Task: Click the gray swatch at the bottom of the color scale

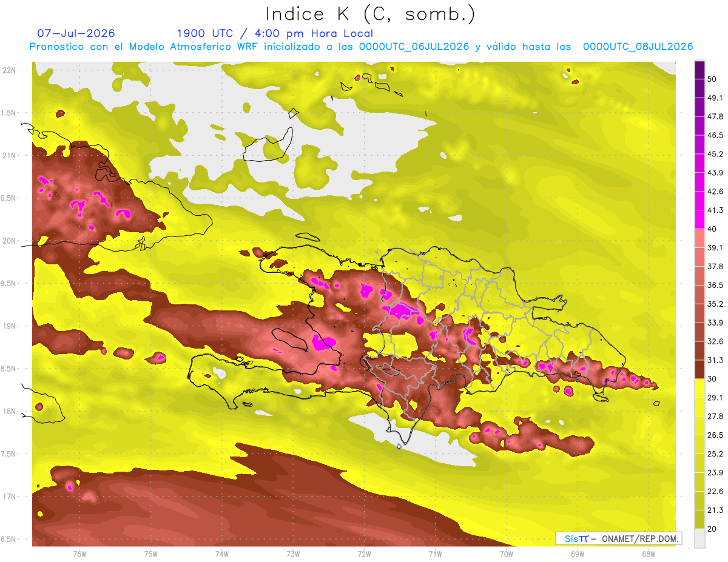Action: [x=699, y=538]
